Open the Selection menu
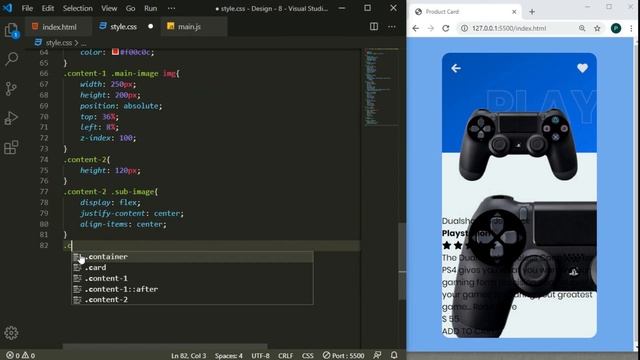Viewport: 640px width, 360px height. click(x=78, y=8)
